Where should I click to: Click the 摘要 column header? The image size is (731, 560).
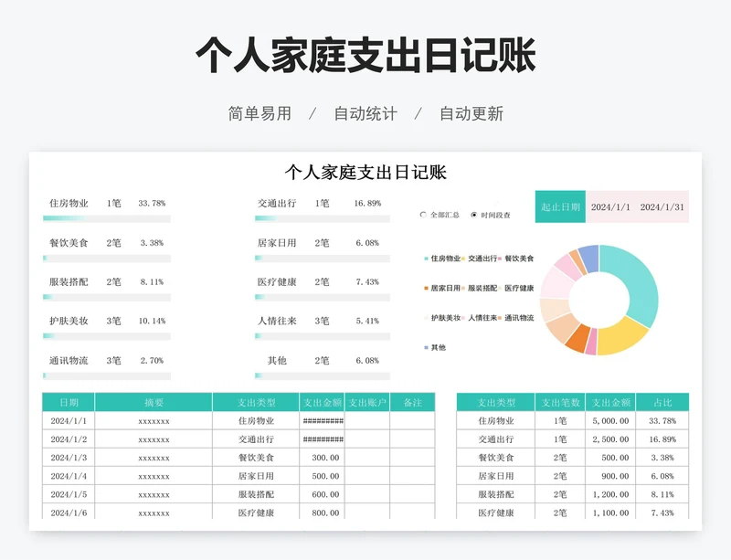coord(154,402)
